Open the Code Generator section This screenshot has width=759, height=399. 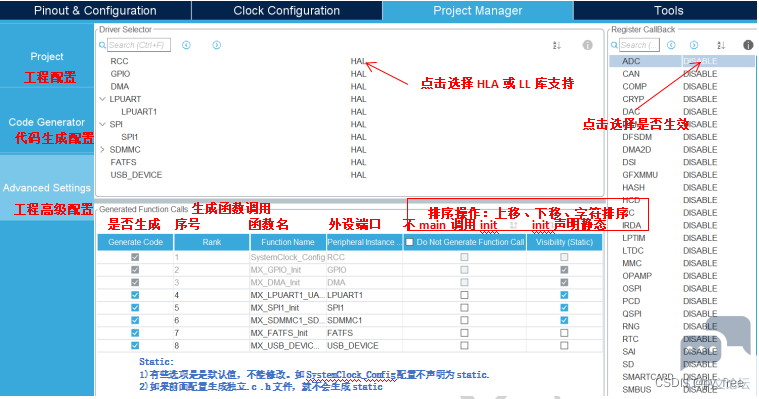[47, 122]
